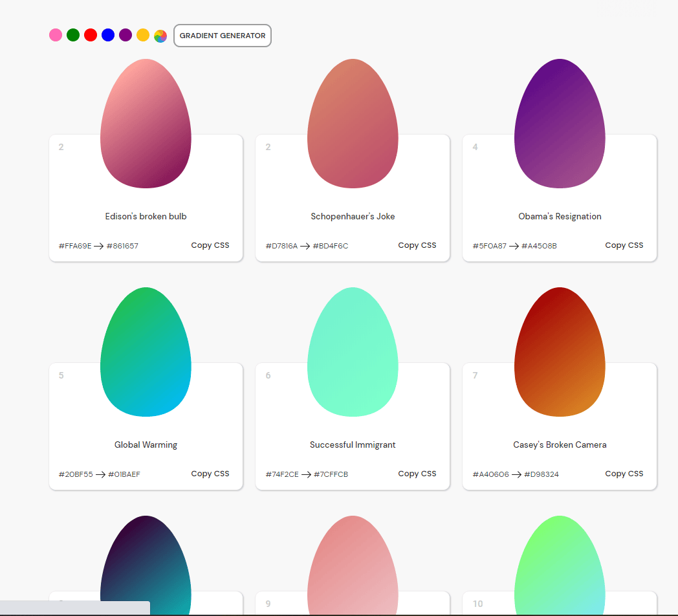Click the hex code #FFA69E

point(75,246)
